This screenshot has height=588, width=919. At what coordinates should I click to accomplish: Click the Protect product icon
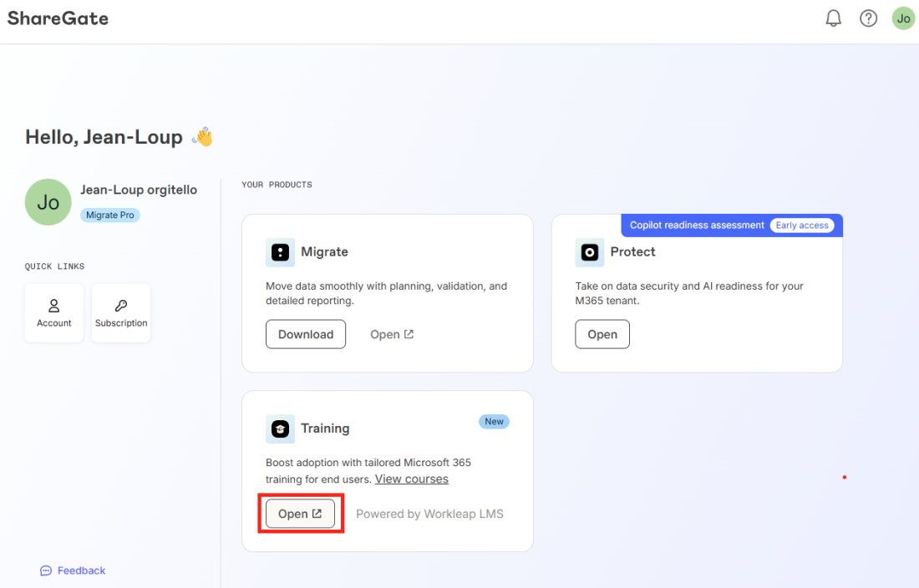(589, 252)
